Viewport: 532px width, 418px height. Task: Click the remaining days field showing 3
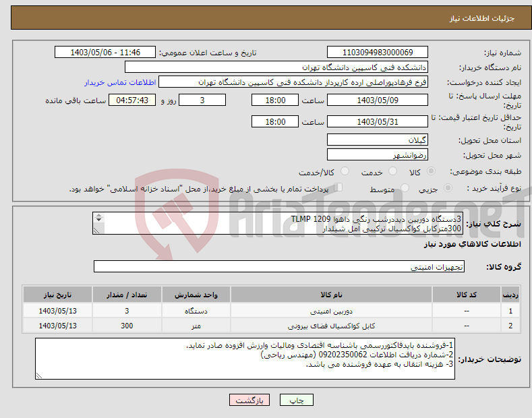202,100
